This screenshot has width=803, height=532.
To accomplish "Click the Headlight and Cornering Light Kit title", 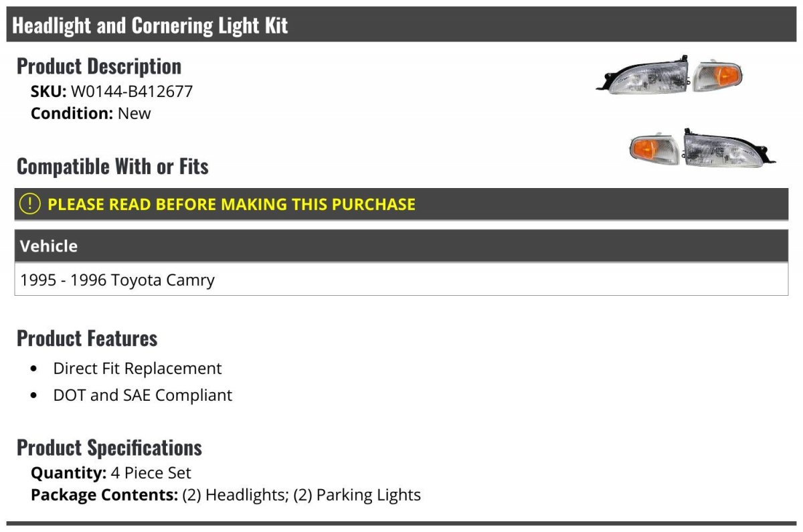I will [150, 25].
